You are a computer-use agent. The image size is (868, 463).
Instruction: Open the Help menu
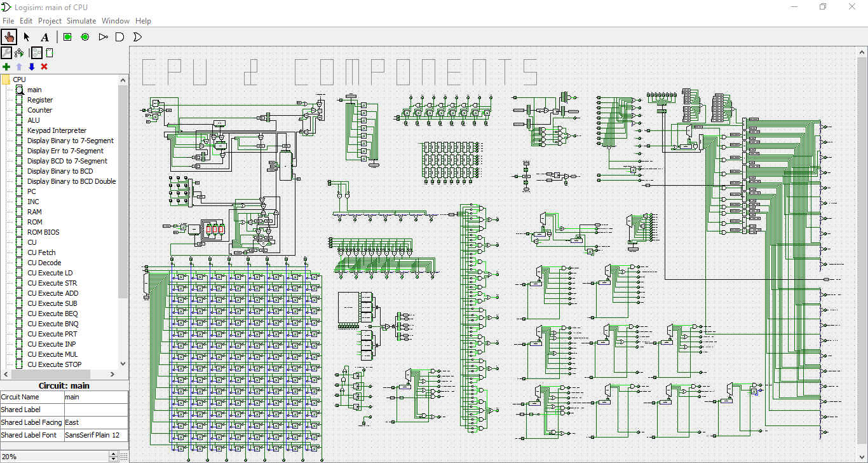144,21
